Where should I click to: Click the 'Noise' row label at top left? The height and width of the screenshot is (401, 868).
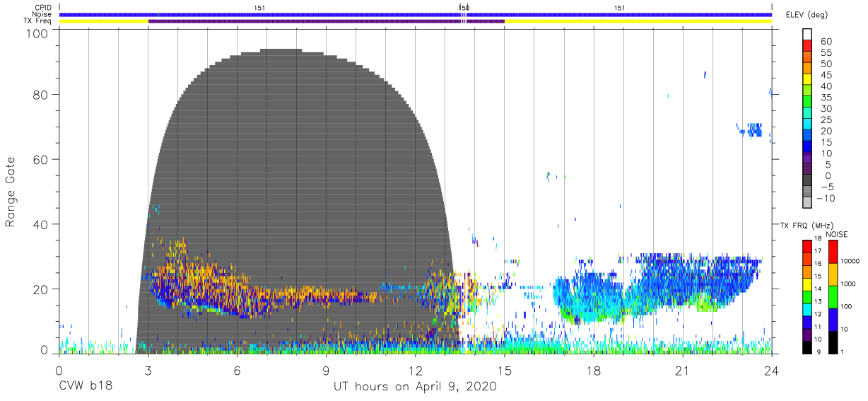pyautogui.click(x=42, y=14)
